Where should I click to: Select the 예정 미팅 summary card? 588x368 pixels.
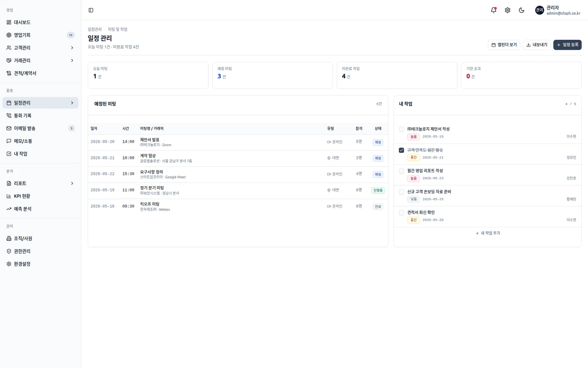(x=272, y=75)
